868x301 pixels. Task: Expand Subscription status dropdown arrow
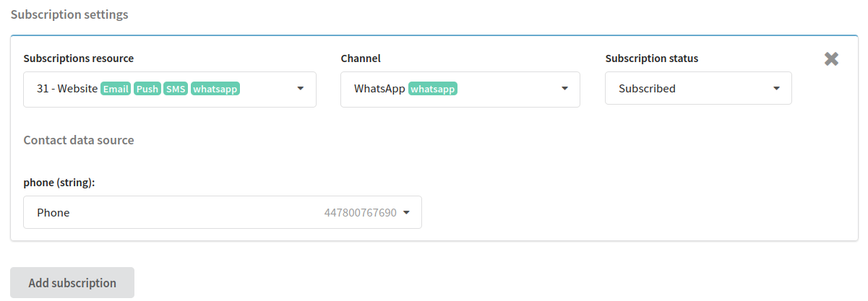click(x=776, y=89)
